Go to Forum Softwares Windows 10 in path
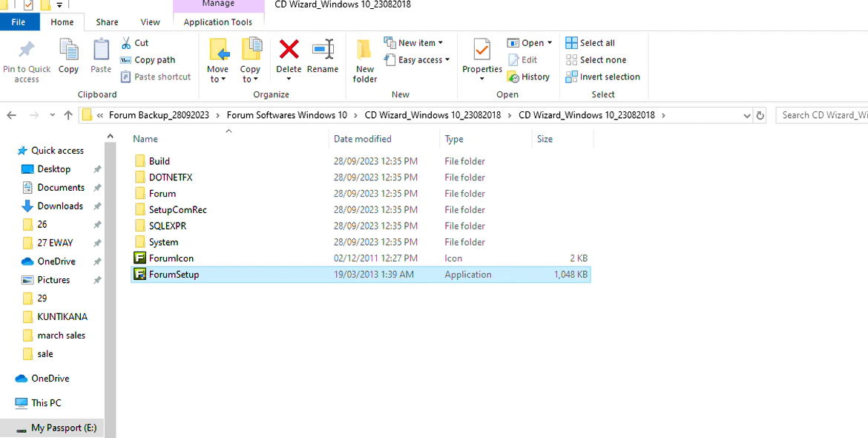868x438 pixels. click(x=287, y=115)
